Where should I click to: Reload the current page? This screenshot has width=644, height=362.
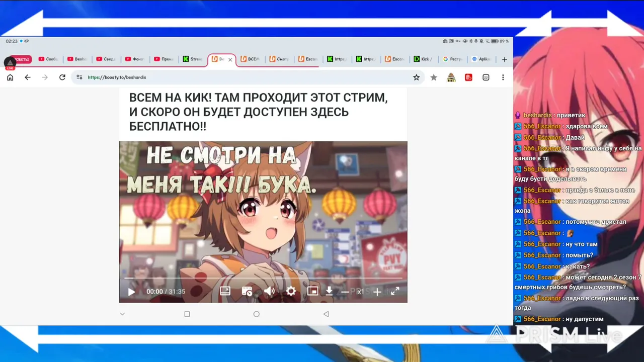click(x=62, y=77)
